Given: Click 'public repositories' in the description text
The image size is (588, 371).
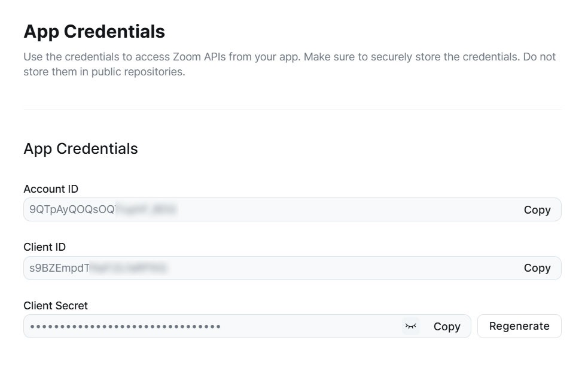Looking at the screenshot, I should click(x=138, y=72).
